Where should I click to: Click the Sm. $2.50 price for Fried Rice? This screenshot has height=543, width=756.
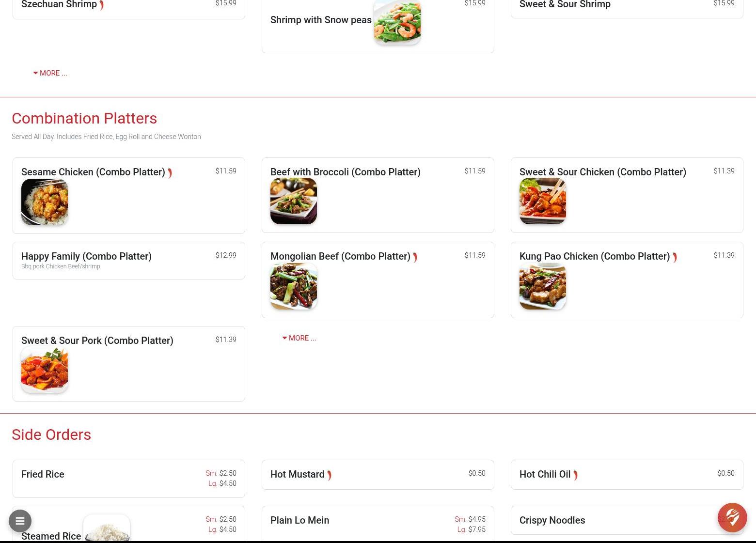(221, 473)
